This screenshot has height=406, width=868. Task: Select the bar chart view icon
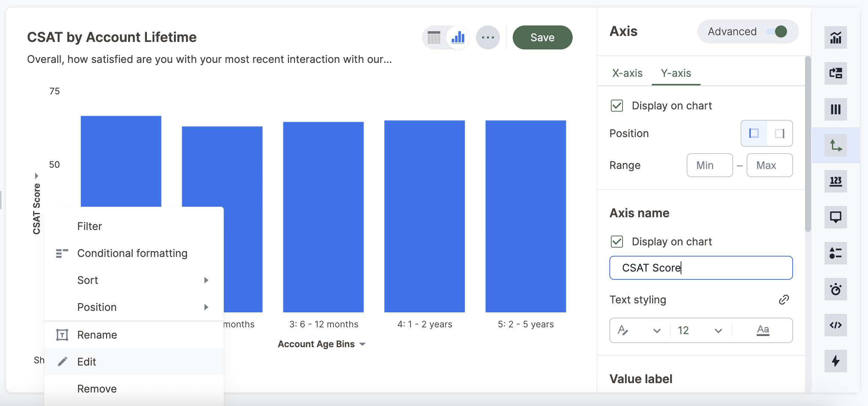coord(458,37)
